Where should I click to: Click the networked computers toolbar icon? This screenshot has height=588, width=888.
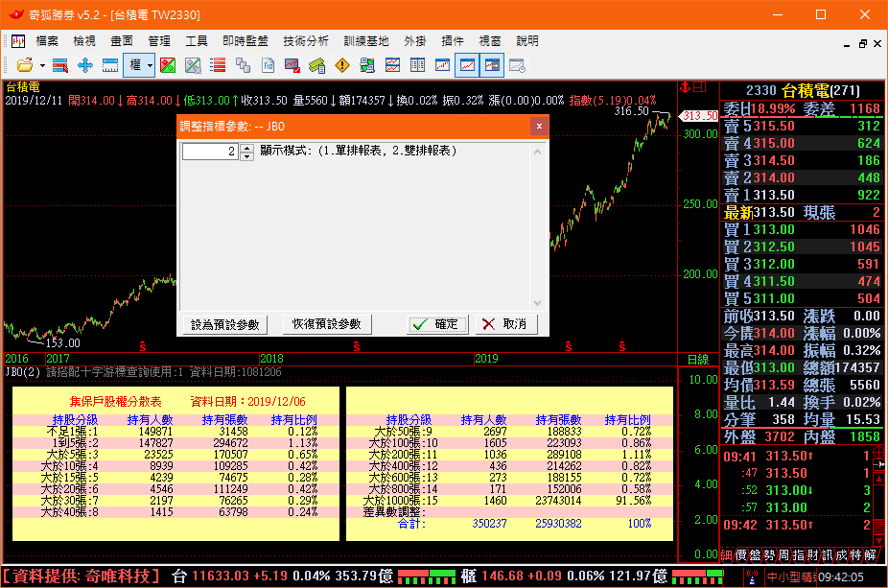pos(367,65)
